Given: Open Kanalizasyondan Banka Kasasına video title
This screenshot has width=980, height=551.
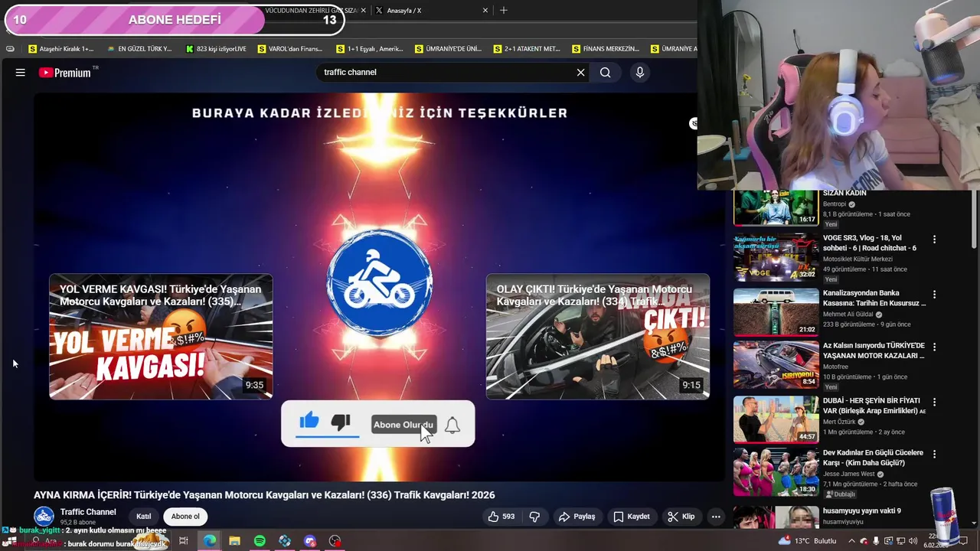Looking at the screenshot, I should tap(874, 298).
